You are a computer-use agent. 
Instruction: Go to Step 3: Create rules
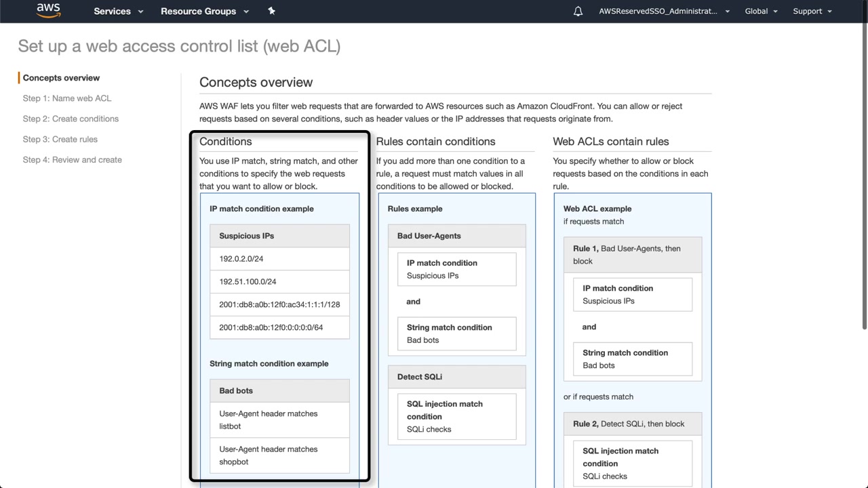60,140
